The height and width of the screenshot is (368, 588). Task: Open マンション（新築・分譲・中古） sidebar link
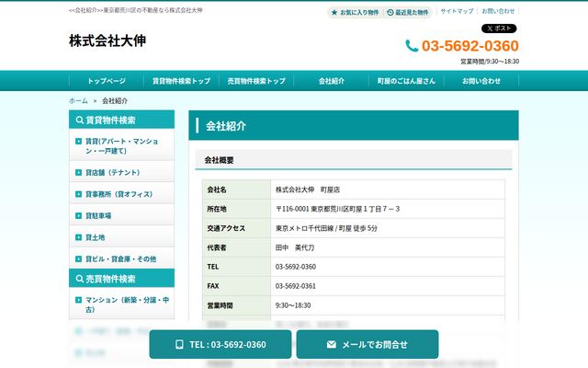[122, 305]
